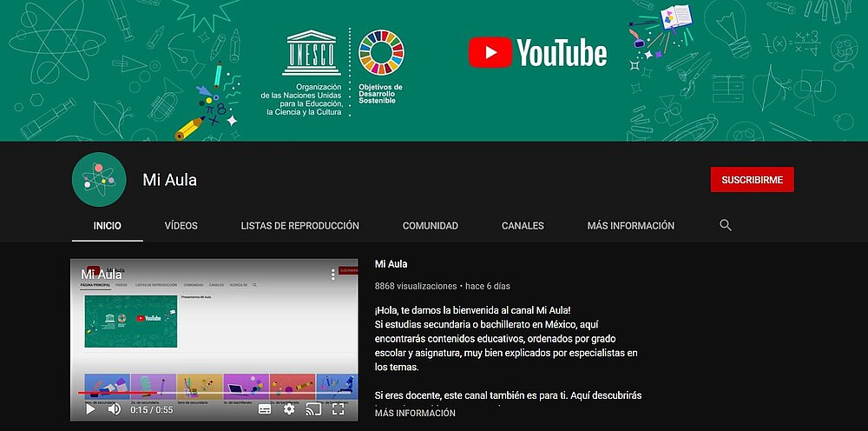Open the CANALES tab
This screenshot has height=431, width=868.
click(x=523, y=226)
